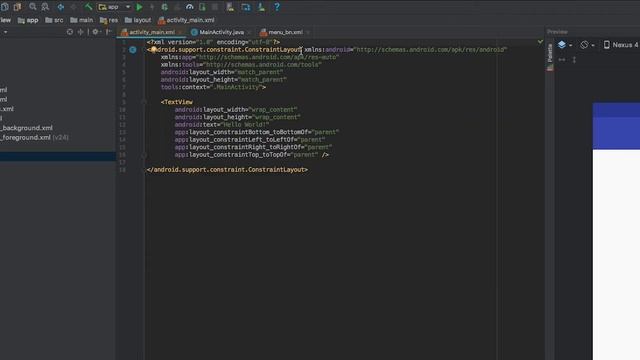Click the orientation rotate icon in preview

pos(584,45)
